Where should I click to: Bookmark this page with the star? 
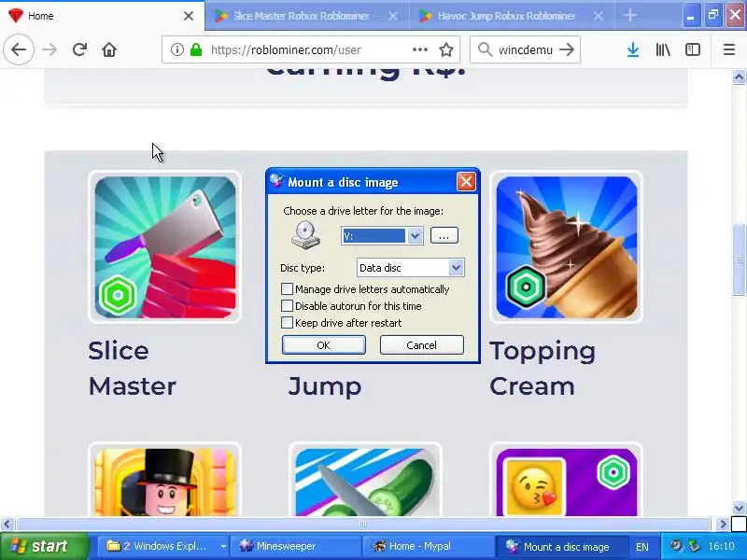pyautogui.click(x=446, y=49)
